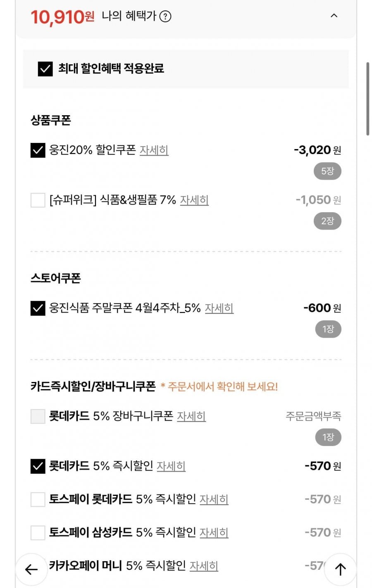
Task: Uncheck the 웅진20% 할인쿠폰 checkbox
Action: tap(38, 150)
